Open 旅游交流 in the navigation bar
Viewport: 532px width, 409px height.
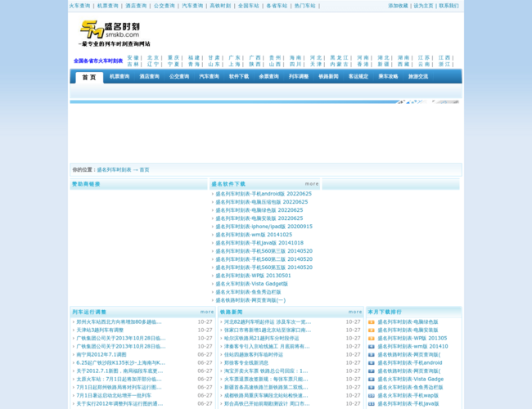click(x=417, y=77)
